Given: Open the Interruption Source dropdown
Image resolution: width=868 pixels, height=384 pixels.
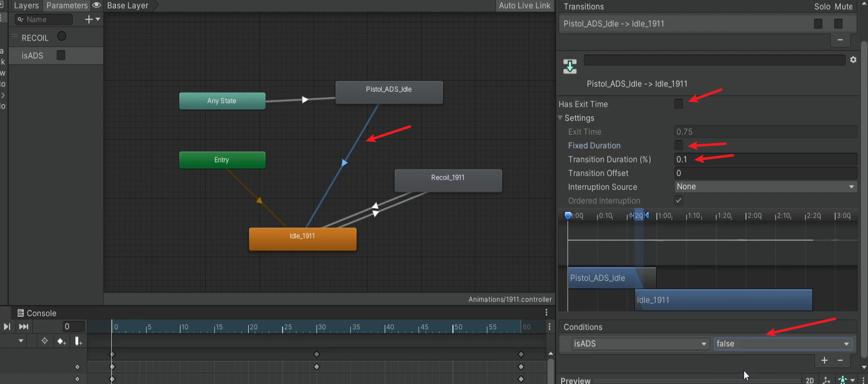Looking at the screenshot, I should pyautogui.click(x=765, y=187).
